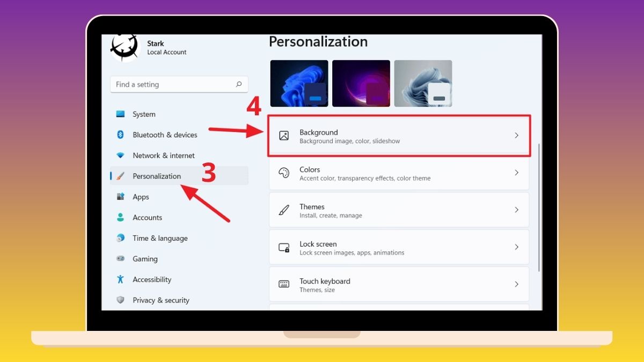The height and width of the screenshot is (362, 644).
Task: Expand the Touch keyboard chevron
Action: click(x=517, y=284)
